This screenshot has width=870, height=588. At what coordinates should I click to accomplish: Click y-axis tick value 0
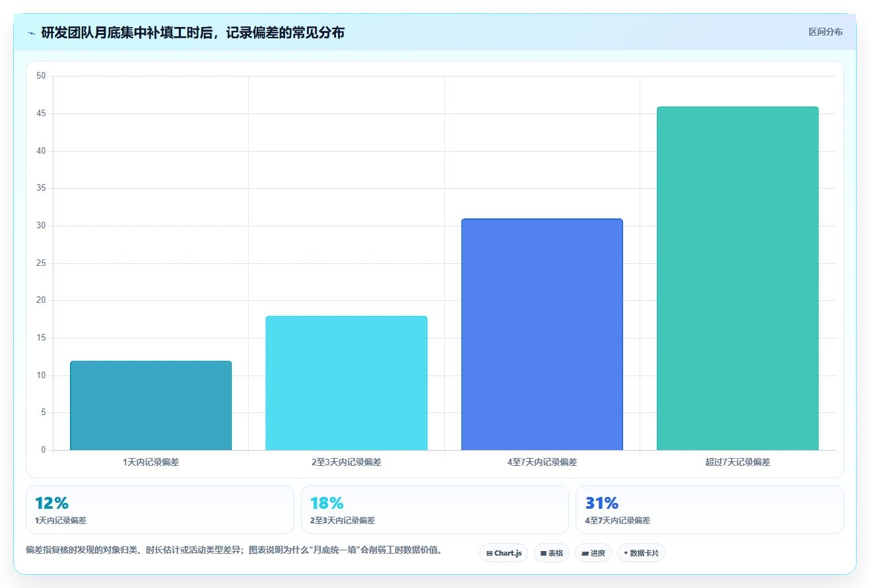point(44,450)
